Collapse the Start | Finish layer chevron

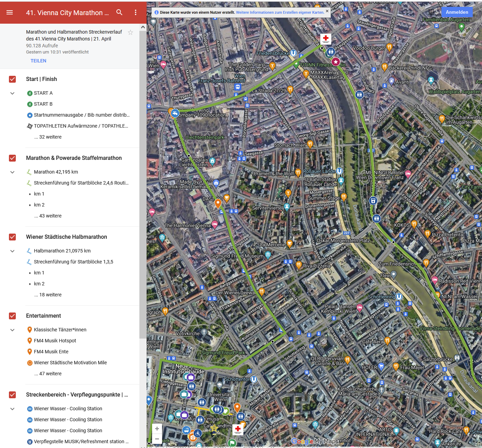tap(12, 93)
